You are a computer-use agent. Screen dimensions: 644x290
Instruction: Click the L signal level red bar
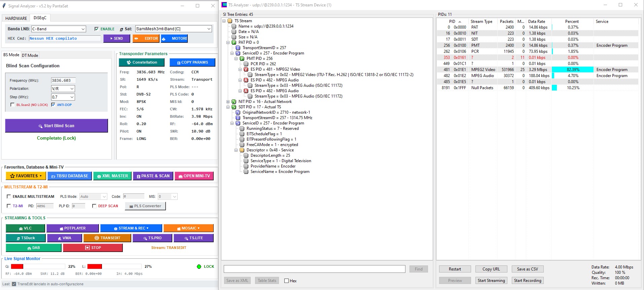tap(95, 266)
